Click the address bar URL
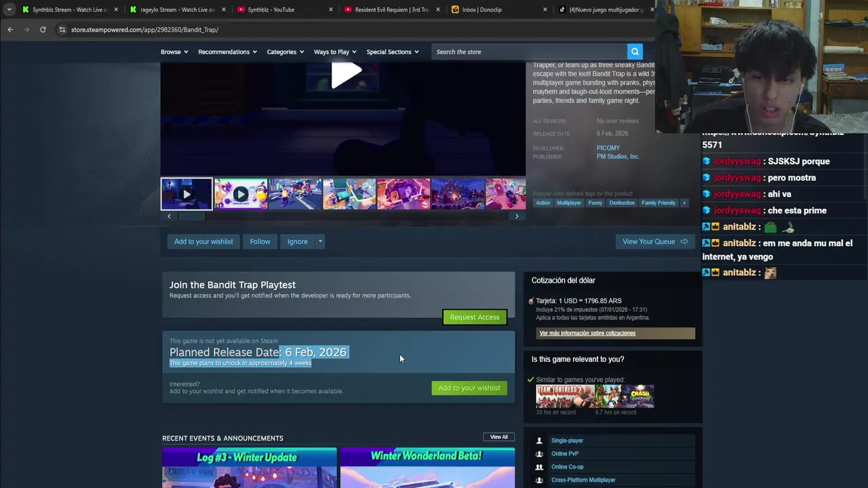 [144, 30]
